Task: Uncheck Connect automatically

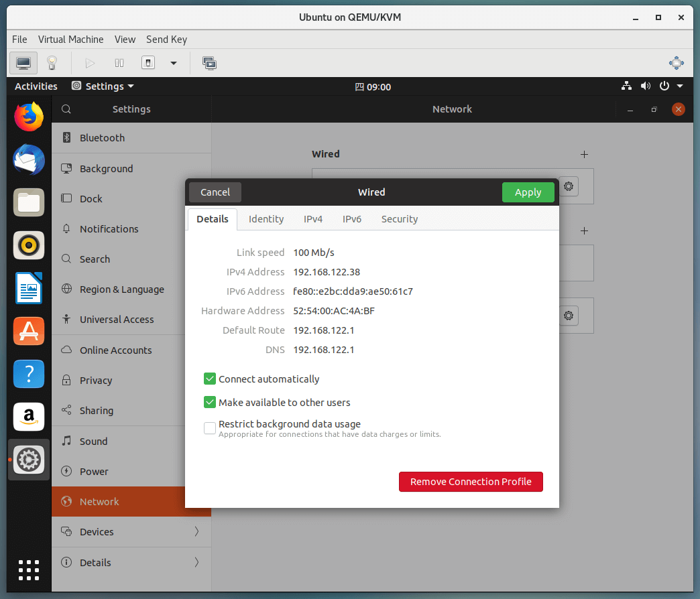Action: tap(210, 379)
